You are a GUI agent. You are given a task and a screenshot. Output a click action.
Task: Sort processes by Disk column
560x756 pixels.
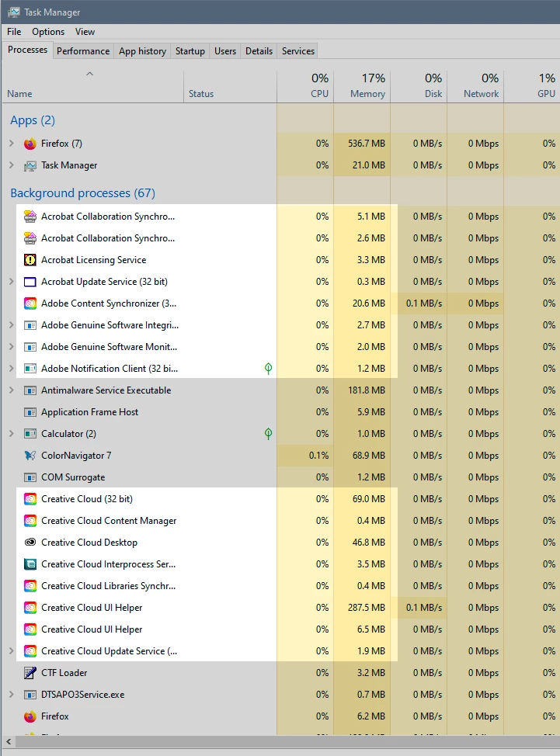point(419,86)
